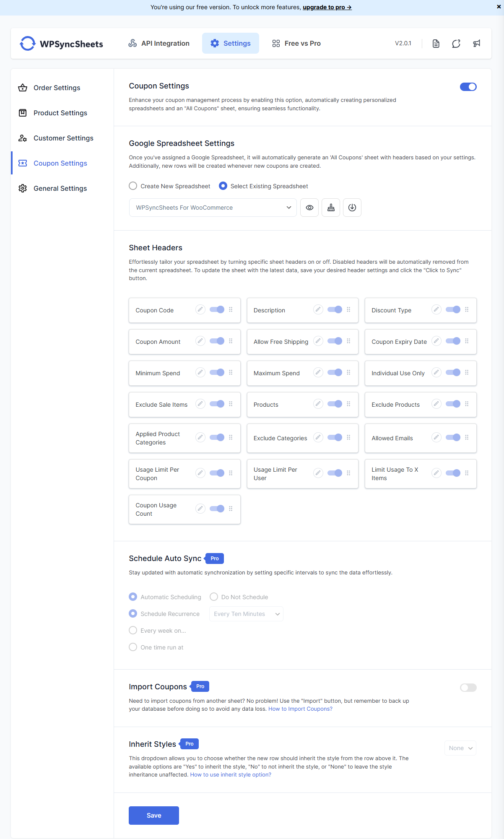
Task: Grab the drag handle on Coupon Code
Action: pos(231,309)
